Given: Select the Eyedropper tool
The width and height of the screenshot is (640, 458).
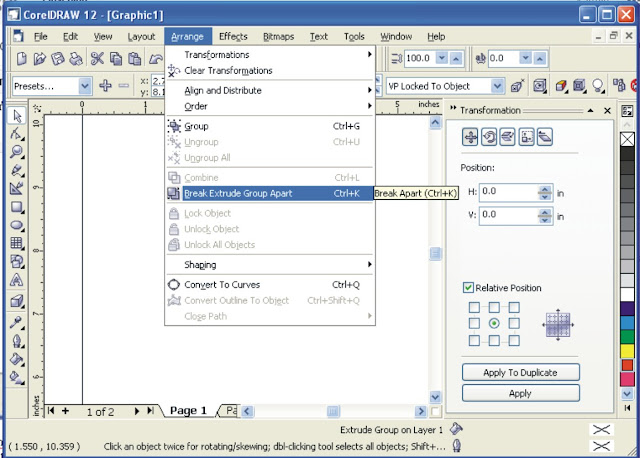Looking at the screenshot, I should [x=17, y=322].
